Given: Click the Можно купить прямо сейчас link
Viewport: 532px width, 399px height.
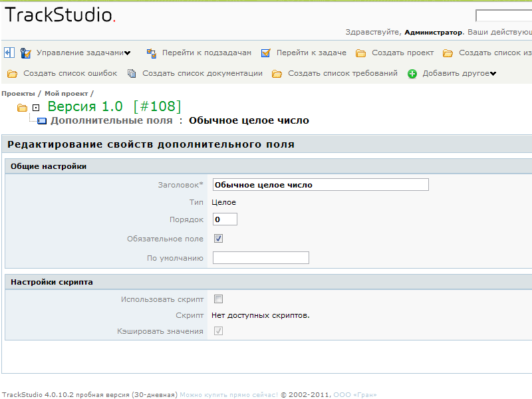Looking at the screenshot, I should click(x=229, y=394).
